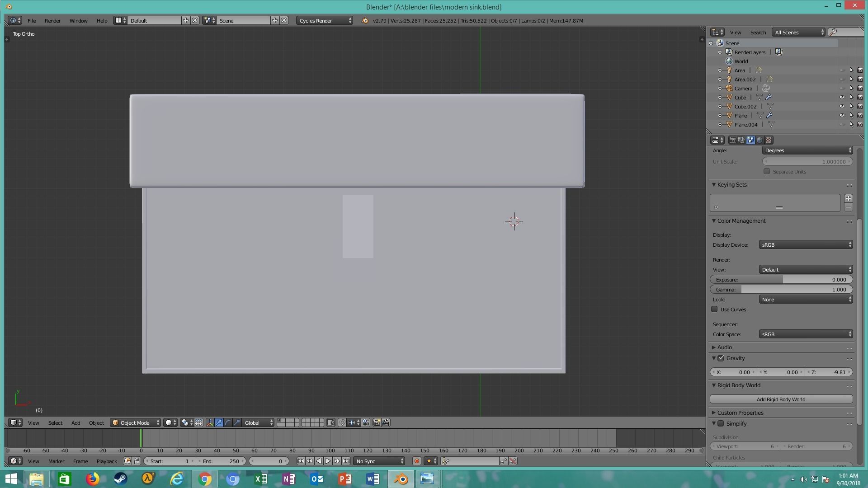The height and width of the screenshot is (488, 868).
Task: Enable the Simplify checkbox
Action: tap(721, 424)
